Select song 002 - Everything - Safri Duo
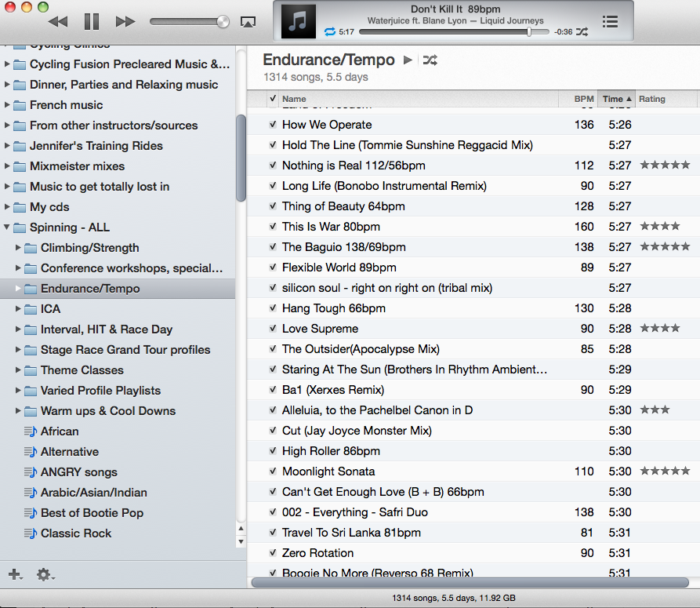The height and width of the screenshot is (608, 700). (355, 512)
